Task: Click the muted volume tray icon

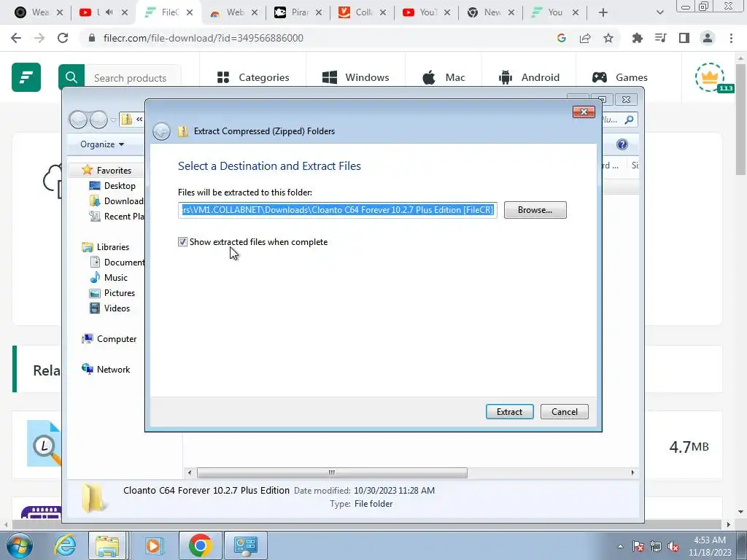Action: [x=673, y=546]
